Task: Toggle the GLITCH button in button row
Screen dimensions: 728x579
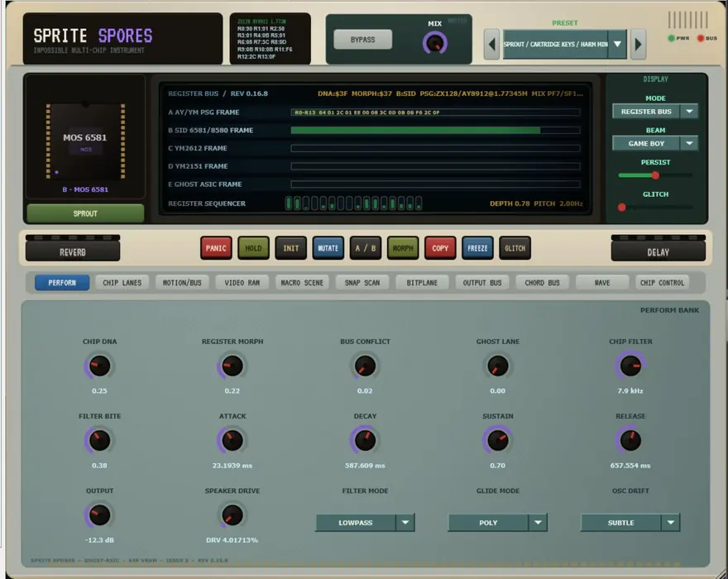Action: pos(515,248)
